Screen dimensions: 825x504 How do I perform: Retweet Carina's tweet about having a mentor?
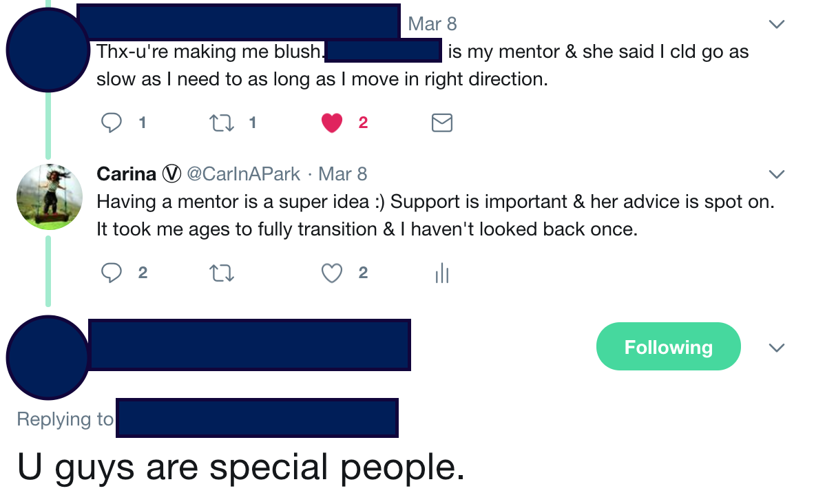click(221, 273)
